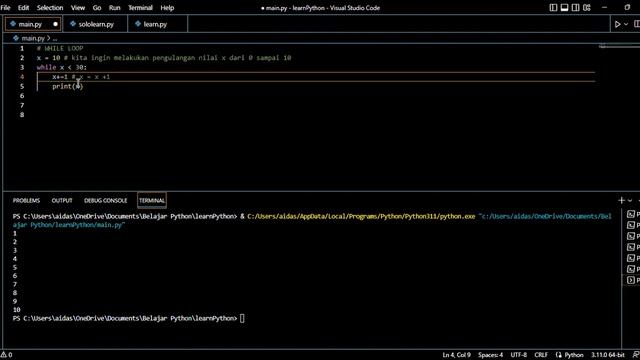Open the terminal launch profile chevron
640x360 pixels.
point(630,200)
